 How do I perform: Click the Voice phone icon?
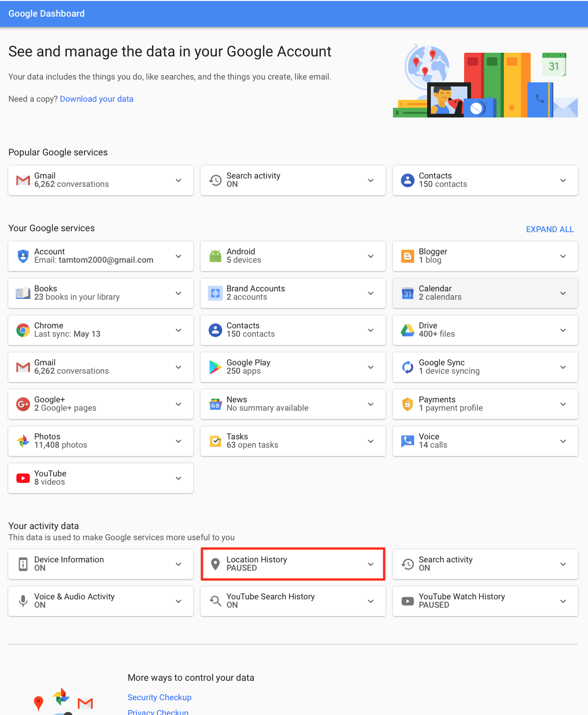pyautogui.click(x=408, y=441)
